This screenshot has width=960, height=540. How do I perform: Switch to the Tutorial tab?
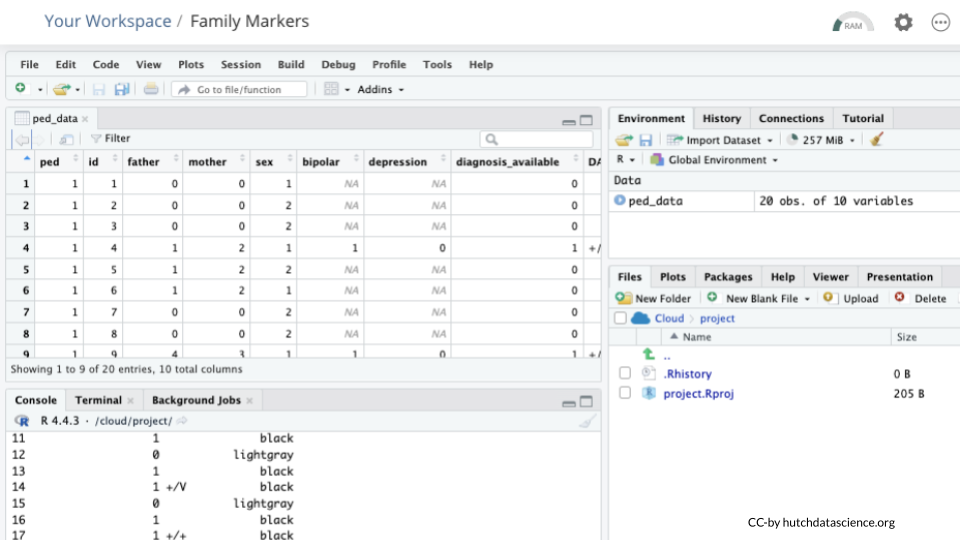(x=863, y=118)
